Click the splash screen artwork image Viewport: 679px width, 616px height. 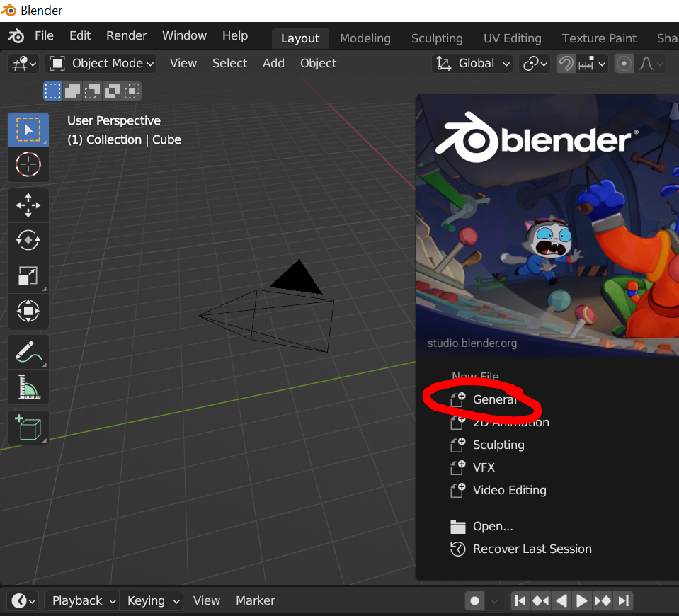(547, 226)
